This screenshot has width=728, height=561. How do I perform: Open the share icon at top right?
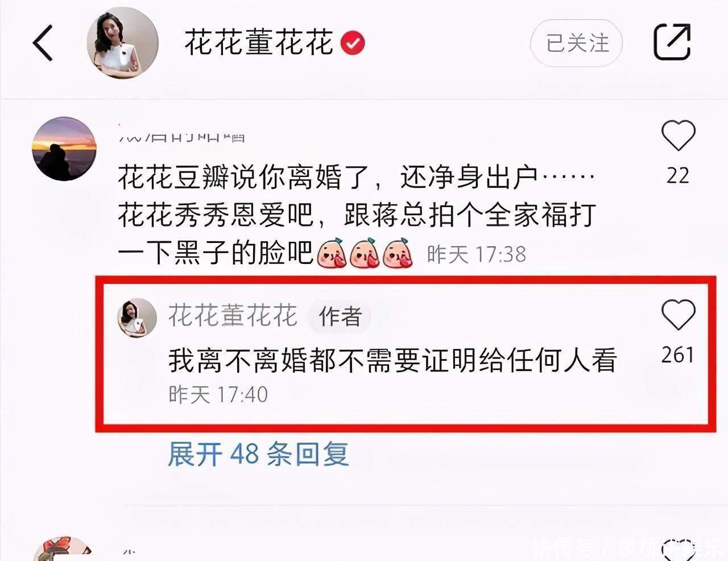point(672,42)
